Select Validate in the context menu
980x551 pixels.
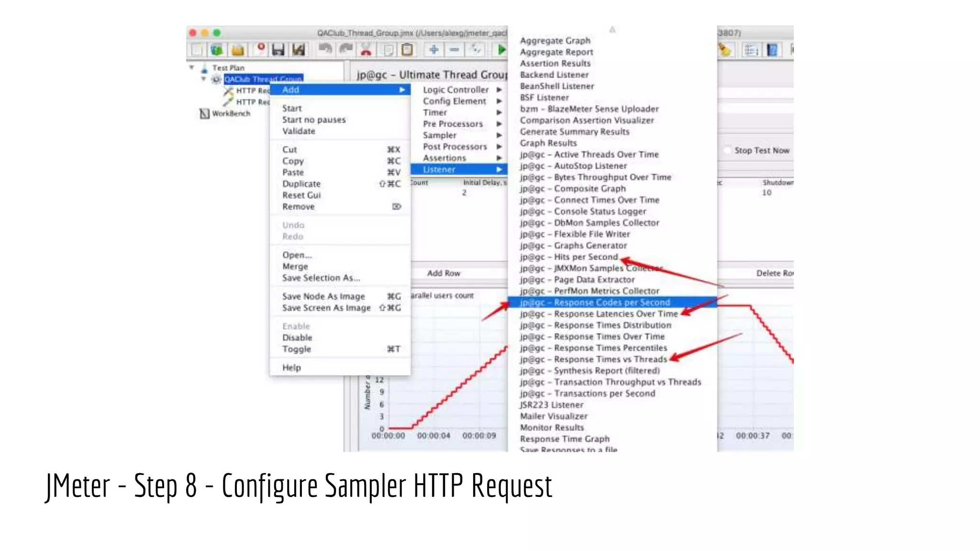point(340,132)
